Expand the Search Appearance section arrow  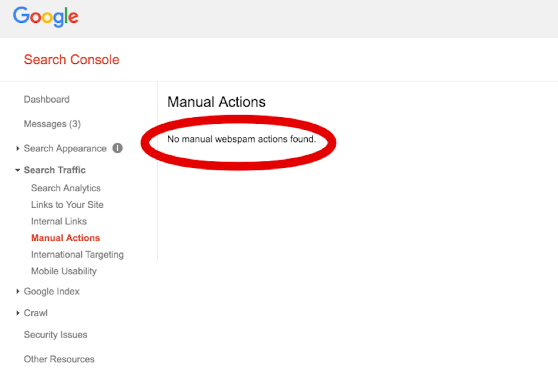coord(18,148)
